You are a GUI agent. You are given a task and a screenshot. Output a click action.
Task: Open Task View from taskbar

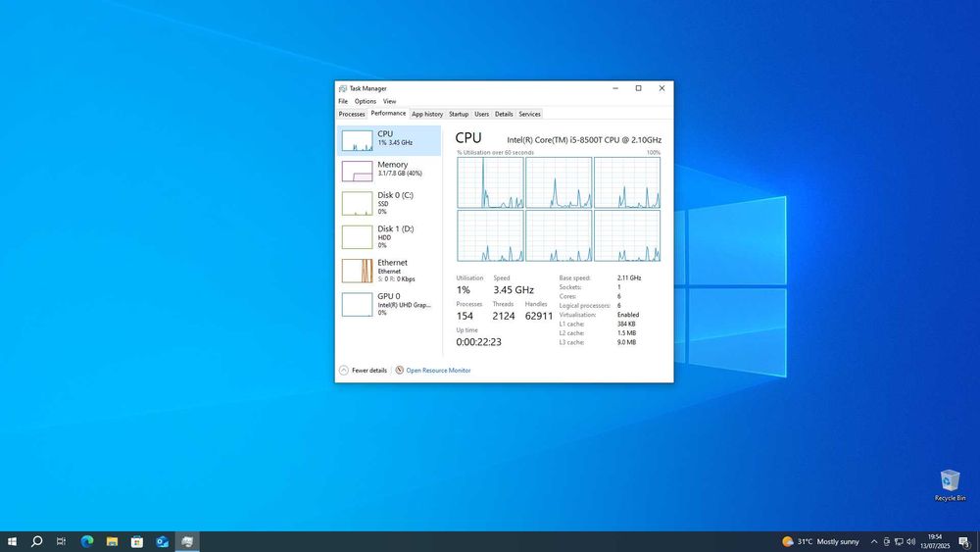(x=61, y=541)
